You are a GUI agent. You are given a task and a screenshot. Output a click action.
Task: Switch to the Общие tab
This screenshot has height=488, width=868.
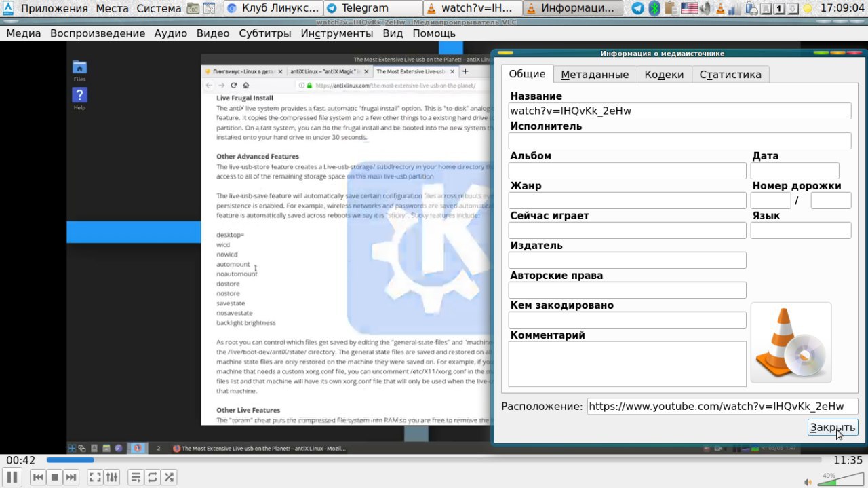[x=527, y=74]
